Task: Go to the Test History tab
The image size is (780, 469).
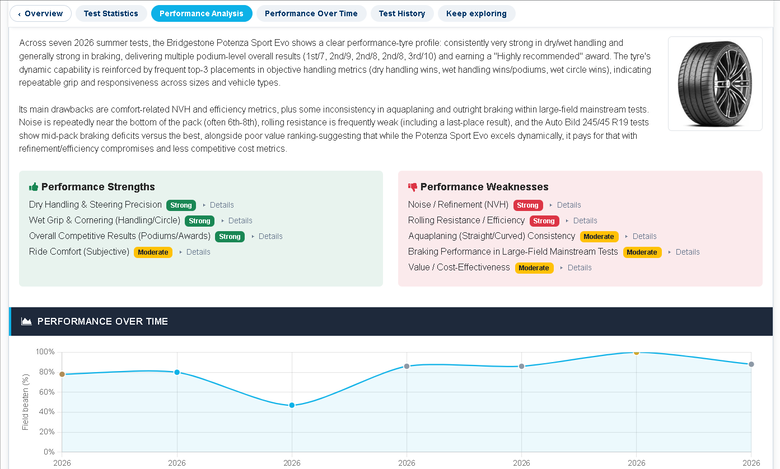Action: tap(402, 13)
